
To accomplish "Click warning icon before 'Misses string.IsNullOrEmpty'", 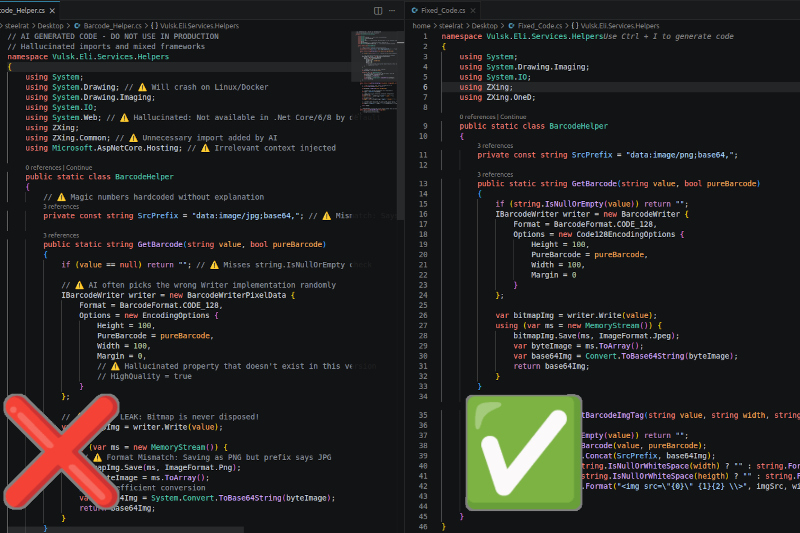I will click(x=214, y=265).
